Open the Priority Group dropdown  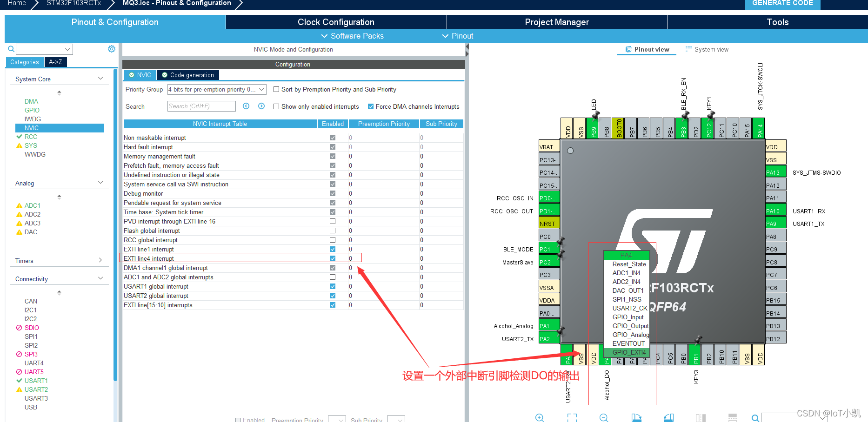coord(217,89)
